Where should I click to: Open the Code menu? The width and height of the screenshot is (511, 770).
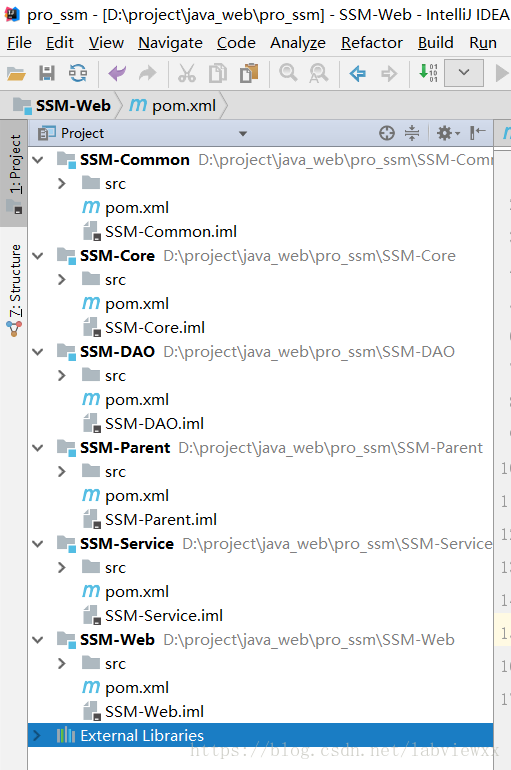pyautogui.click(x=236, y=43)
